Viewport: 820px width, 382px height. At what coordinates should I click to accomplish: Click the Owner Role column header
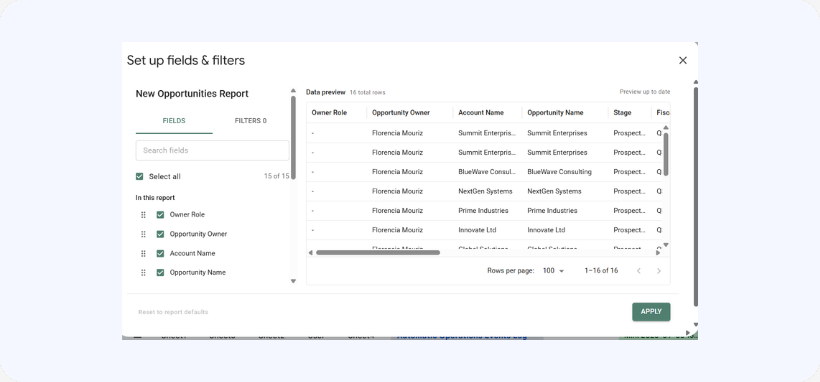click(x=329, y=113)
